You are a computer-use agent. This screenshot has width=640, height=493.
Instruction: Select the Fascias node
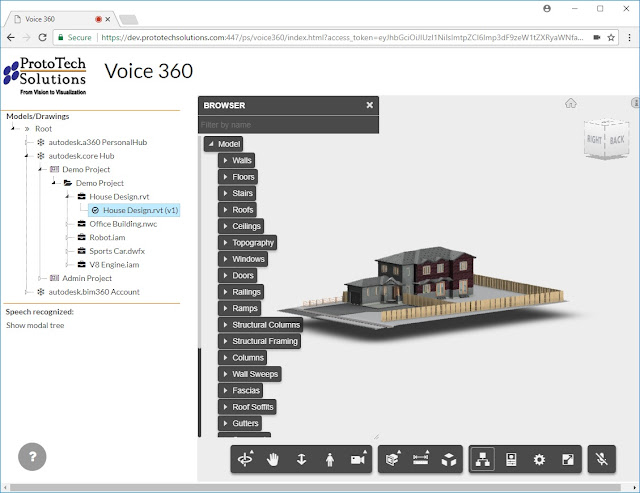point(241,391)
